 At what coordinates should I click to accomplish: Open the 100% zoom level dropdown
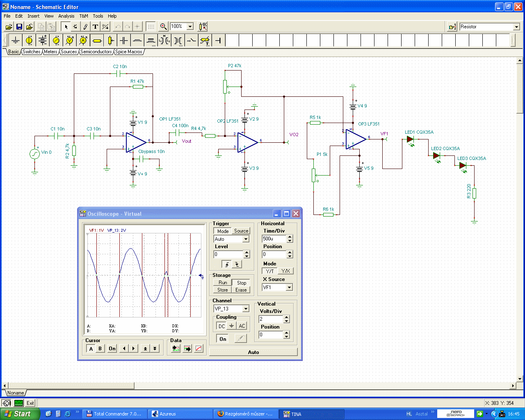[190, 27]
